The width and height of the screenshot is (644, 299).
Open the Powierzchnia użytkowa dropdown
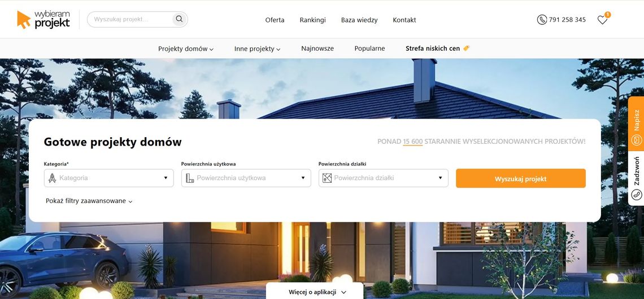246,178
